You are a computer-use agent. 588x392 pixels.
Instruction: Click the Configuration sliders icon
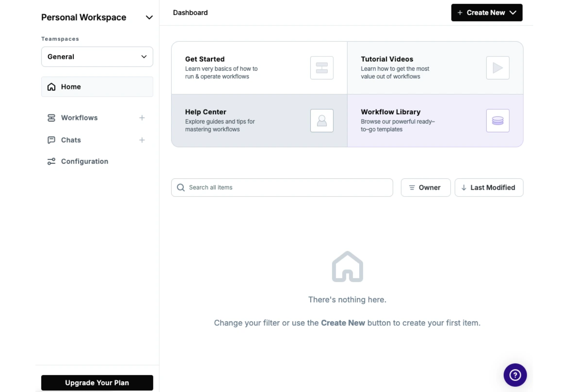(51, 161)
